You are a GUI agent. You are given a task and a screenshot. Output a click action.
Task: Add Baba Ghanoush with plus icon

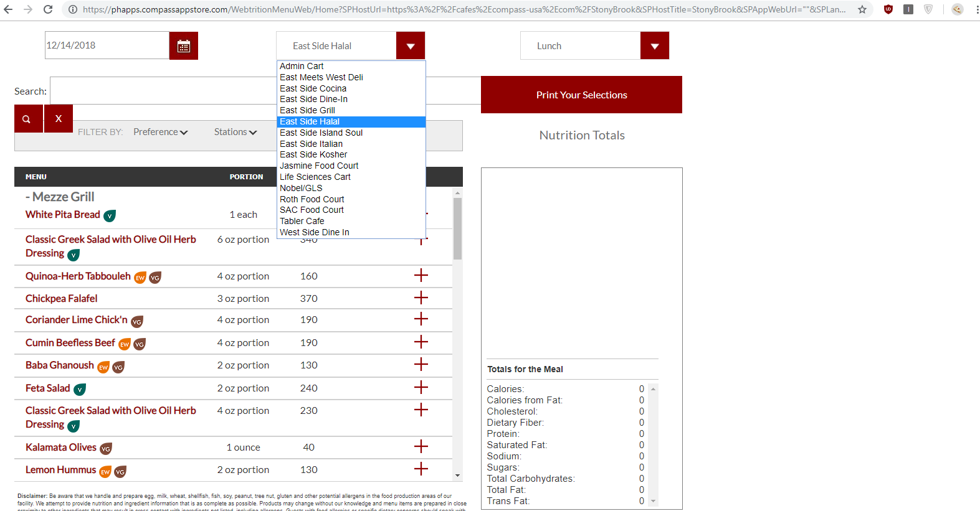coord(421,364)
